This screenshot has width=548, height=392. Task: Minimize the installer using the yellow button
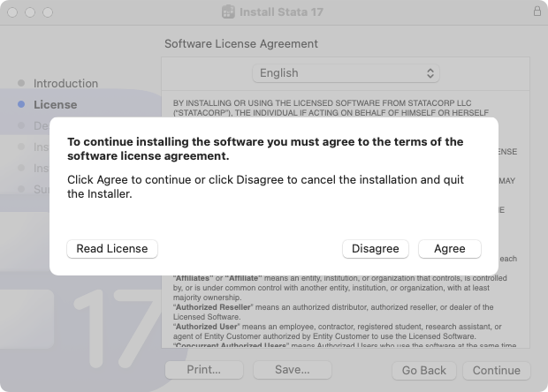pos(30,12)
